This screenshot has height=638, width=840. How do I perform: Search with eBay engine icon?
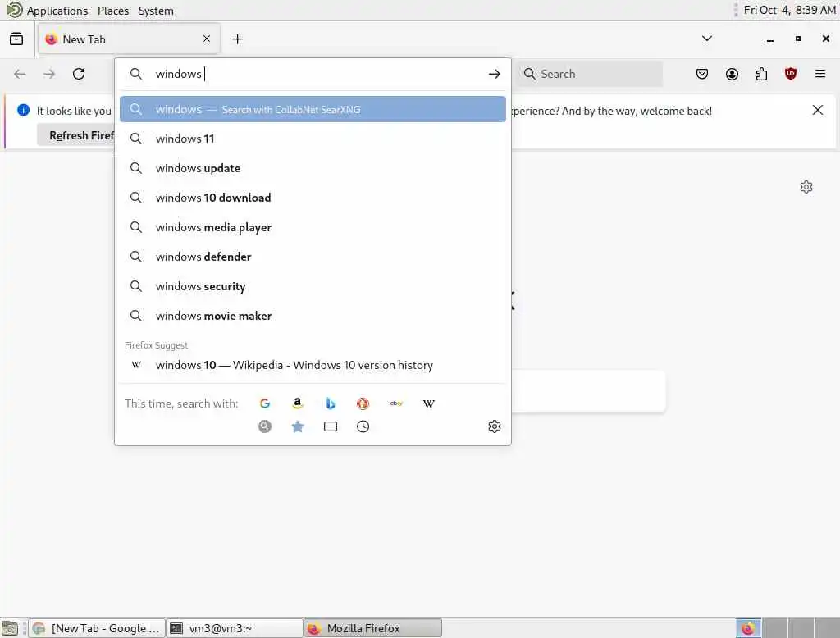(396, 403)
